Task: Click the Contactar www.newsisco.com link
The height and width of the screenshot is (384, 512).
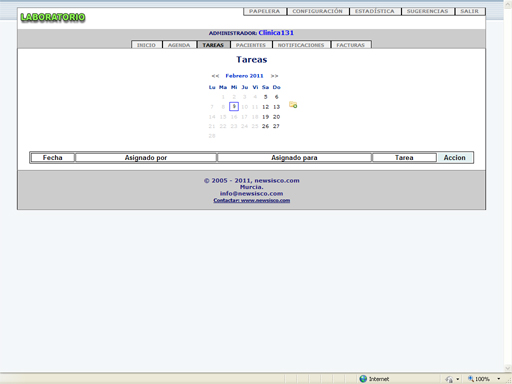Action: [x=252, y=200]
